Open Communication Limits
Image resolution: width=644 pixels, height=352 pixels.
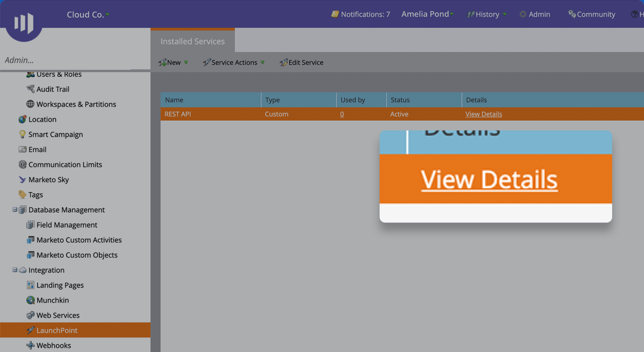pos(65,165)
